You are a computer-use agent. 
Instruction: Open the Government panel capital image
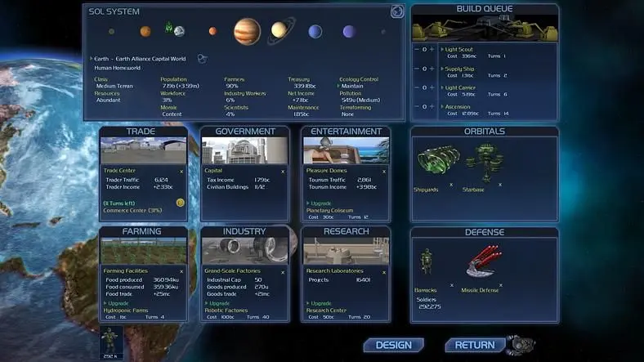coord(245,150)
